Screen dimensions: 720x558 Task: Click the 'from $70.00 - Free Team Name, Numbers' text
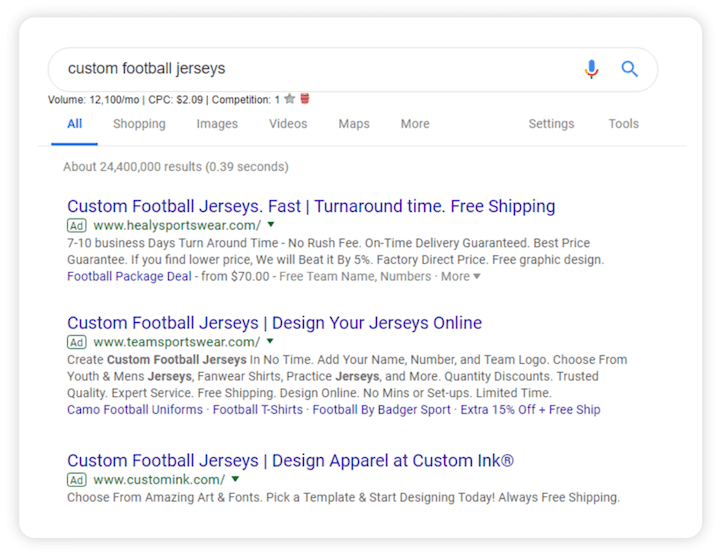click(316, 276)
